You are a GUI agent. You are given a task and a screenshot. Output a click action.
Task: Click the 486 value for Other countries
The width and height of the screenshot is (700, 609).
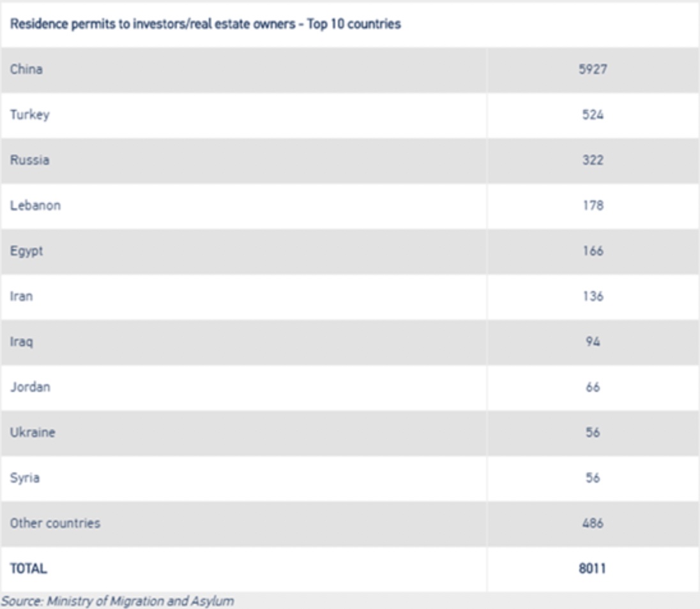tap(593, 523)
